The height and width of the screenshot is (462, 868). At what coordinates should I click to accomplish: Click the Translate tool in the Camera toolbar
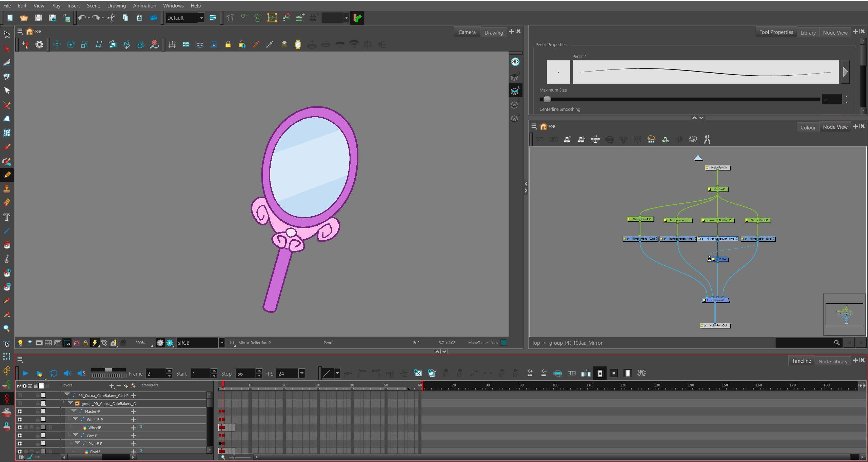tap(57, 44)
